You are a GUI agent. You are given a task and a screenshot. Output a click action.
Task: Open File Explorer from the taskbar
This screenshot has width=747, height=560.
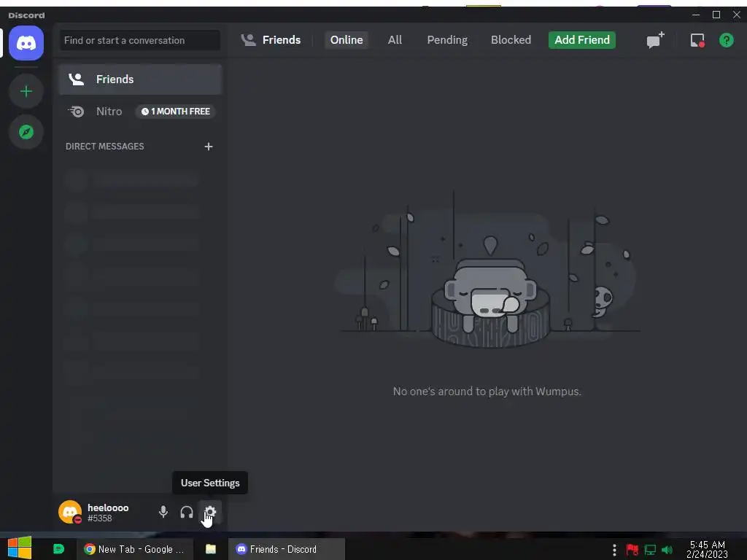(x=211, y=549)
